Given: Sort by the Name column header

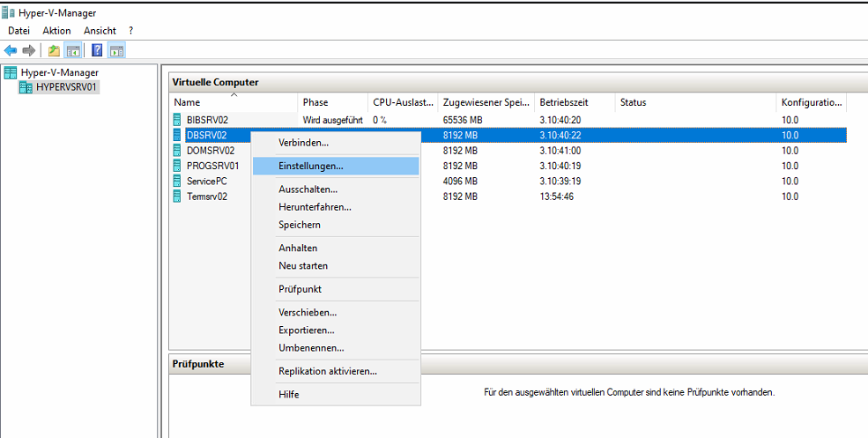Looking at the screenshot, I should tap(234, 102).
